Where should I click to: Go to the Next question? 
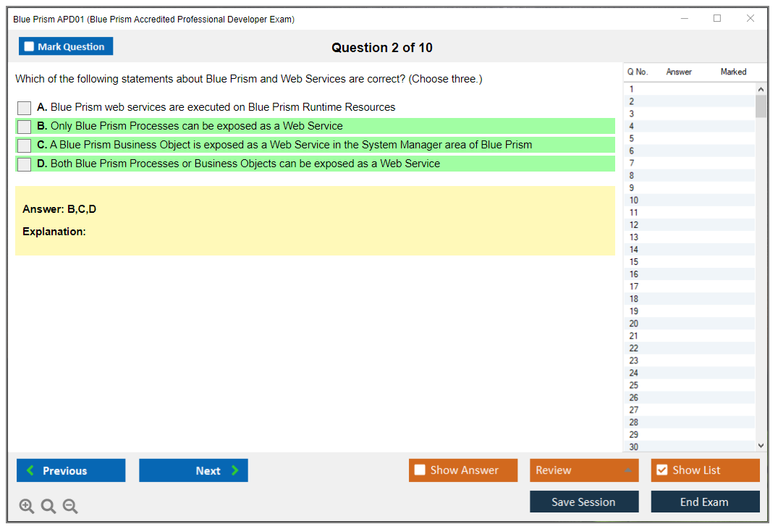tap(193, 470)
